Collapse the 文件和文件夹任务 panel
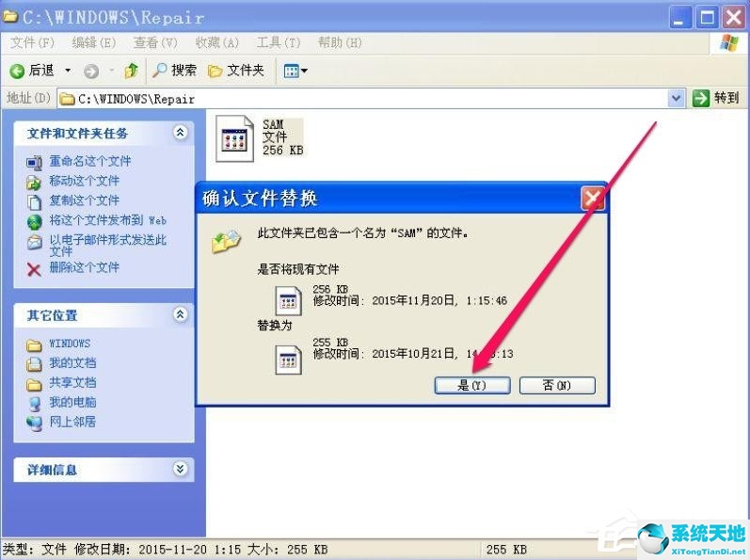This screenshot has height=560, width=750. (x=181, y=133)
